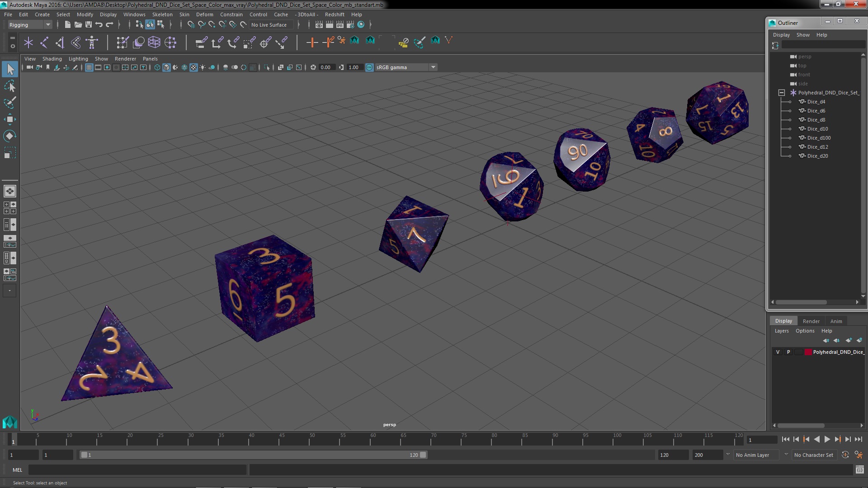Open the Rigging menu set dropdown
The height and width of the screenshot is (488, 868).
(30, 25)
